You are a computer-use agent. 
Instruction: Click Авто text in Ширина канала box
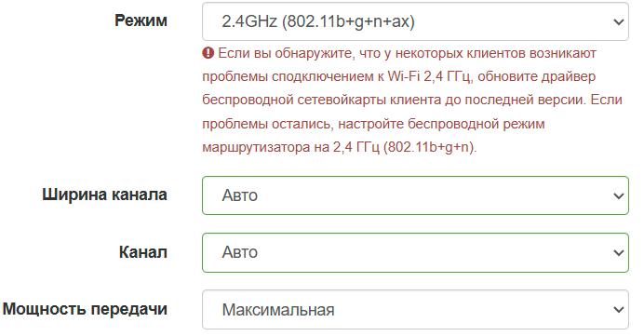(x=240, y=195)
